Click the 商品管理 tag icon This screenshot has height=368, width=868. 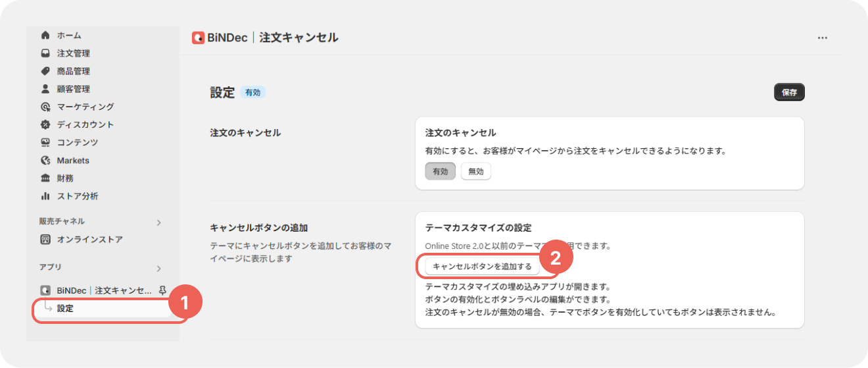point(45,71)
